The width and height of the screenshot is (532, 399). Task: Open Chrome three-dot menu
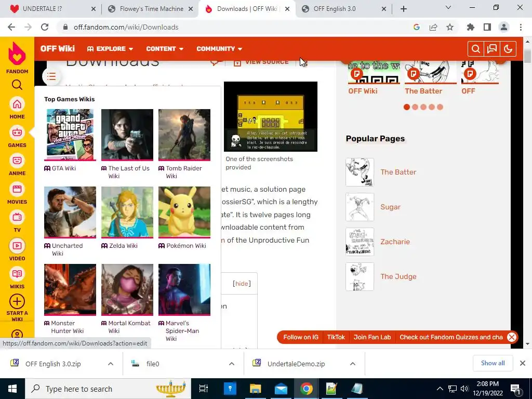click(x=521, y=27)
